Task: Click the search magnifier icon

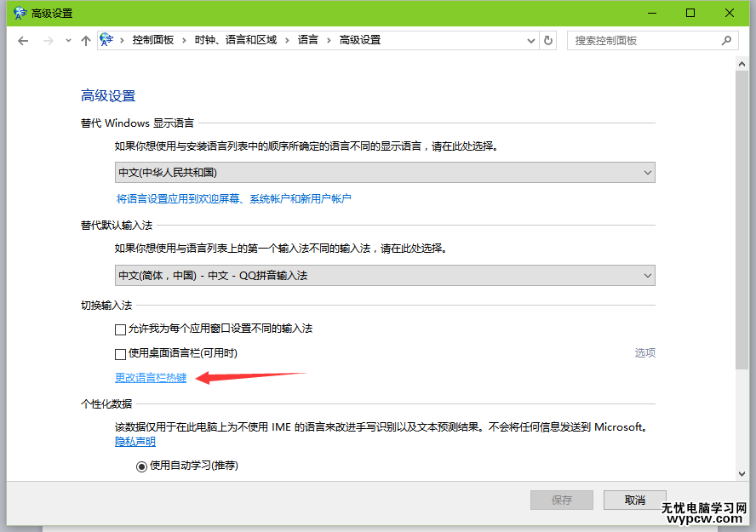Action: [x=726, y=41]
